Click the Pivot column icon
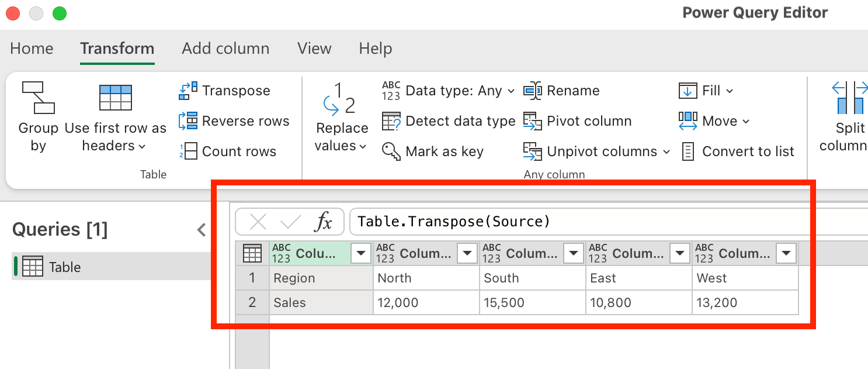This screenshot has width=868, height=369. (x=533, y=121)
